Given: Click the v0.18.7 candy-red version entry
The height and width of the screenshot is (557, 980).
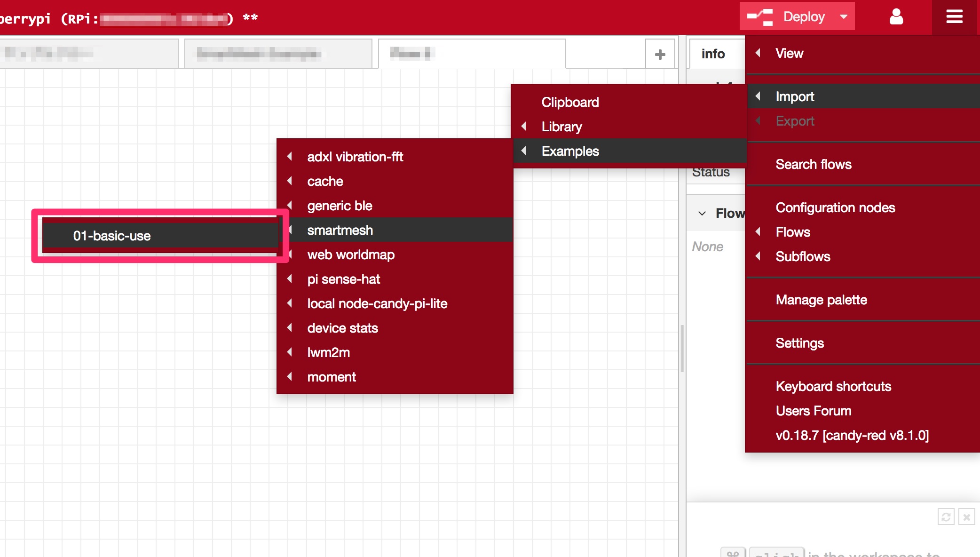Looking at the screenshot, I should click(x=862, y=435).
